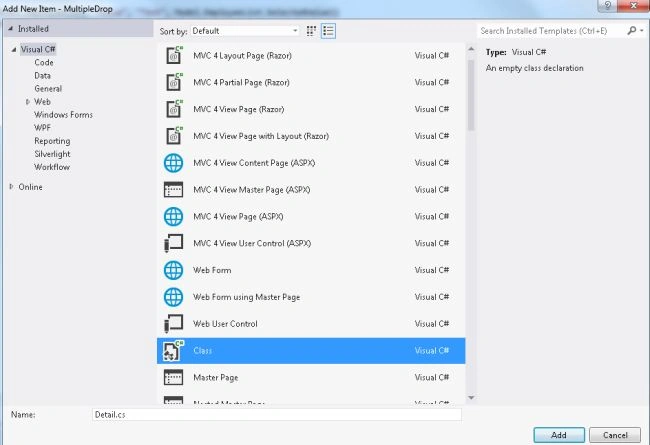The width and height of the screenshot is (650, 445).
Task: Click the MVC 4 View Content Page globe icon
Action: click(173, 163)
